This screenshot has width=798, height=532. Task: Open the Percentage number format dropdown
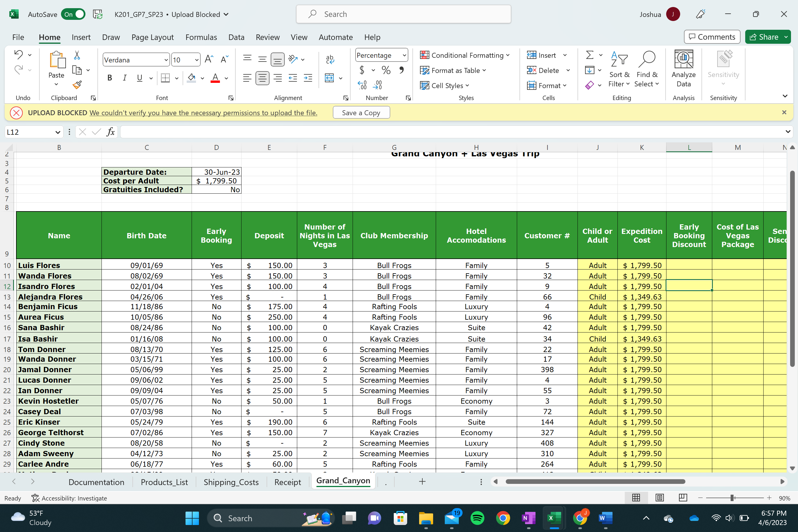tap(404, 55)
